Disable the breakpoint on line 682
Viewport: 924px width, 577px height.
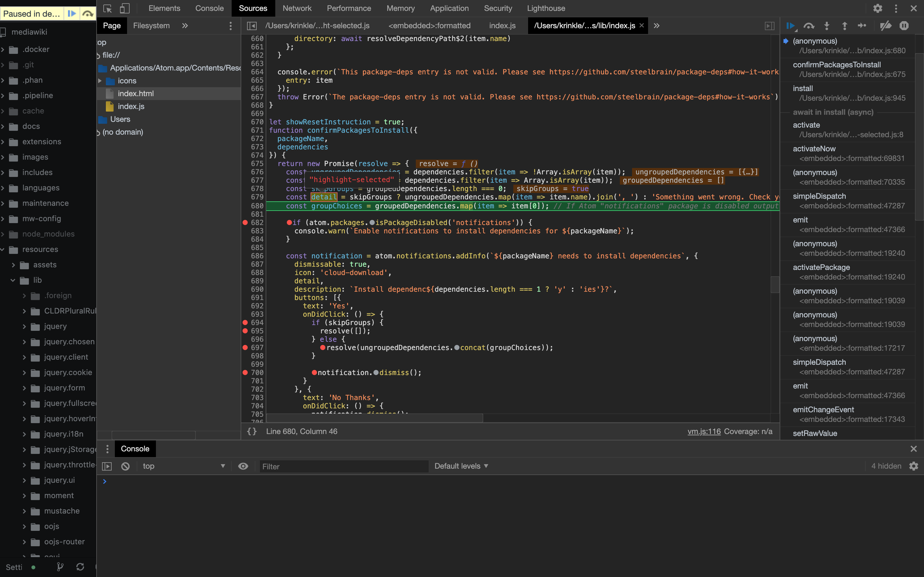(x=245, y=222)
